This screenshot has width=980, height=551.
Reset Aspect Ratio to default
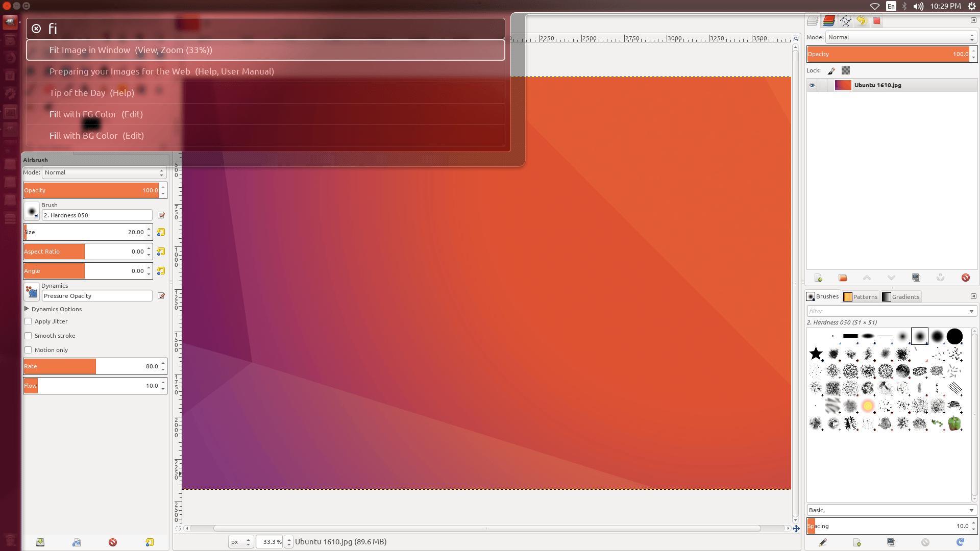pyautogui.click(x=161, y=252)
